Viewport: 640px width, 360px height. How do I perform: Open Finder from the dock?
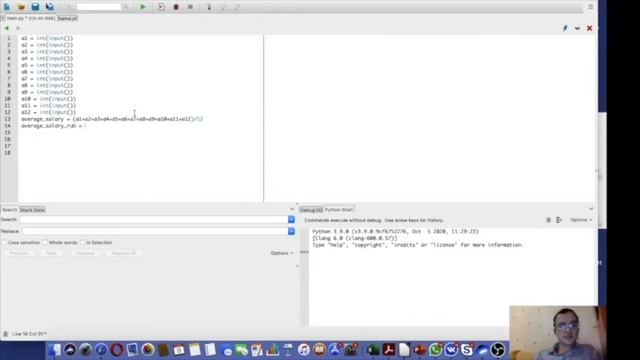pos(54,350)
